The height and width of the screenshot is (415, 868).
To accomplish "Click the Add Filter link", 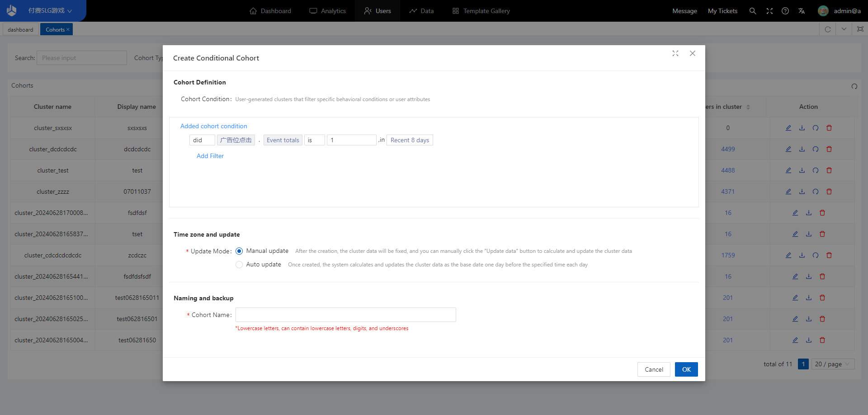I will pos(210,156).
